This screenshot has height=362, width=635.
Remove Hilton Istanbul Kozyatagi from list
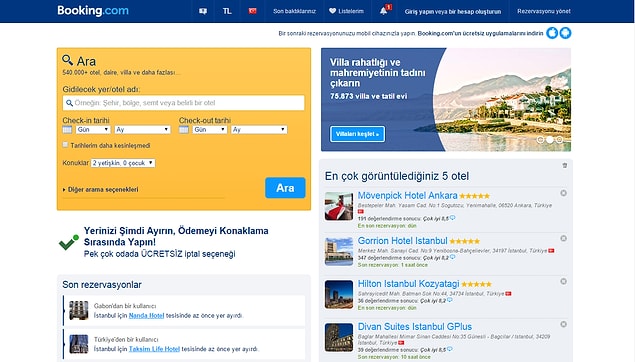pos(563,281)
